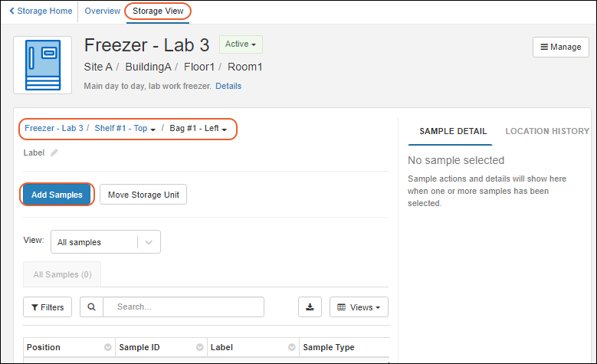
Task: Click the download samples icon button
Action: [x=310, y=307]
